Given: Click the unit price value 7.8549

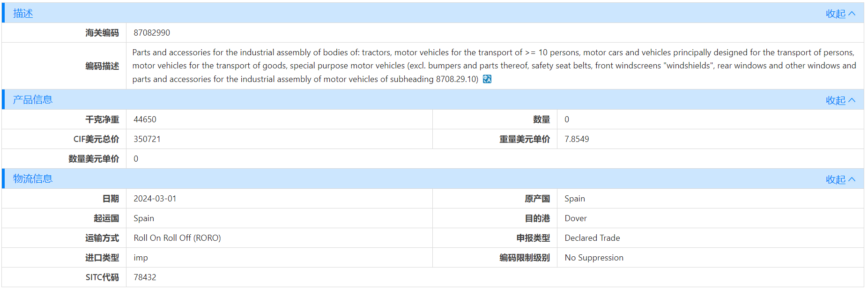Looking at the screenshot, I should (577, 139).
